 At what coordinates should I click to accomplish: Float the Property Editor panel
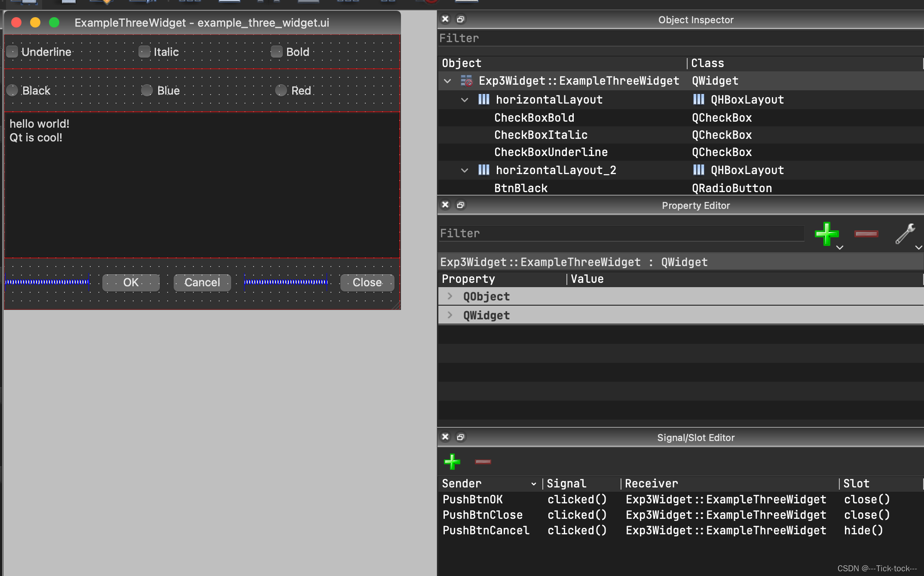click(x=461, y=205)
